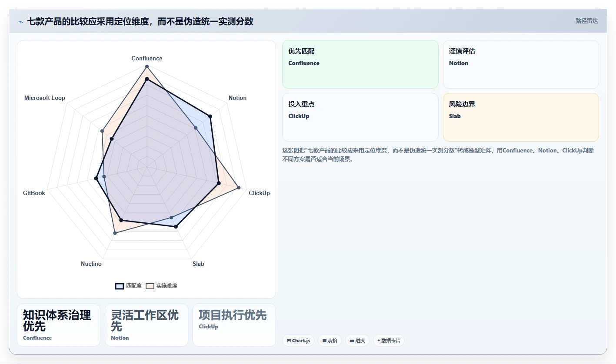This screenshot has height=364, width=616.
Task: Click the ClickUp axis label on the radar
Action: pyautogui.click(x=259, y=193)
